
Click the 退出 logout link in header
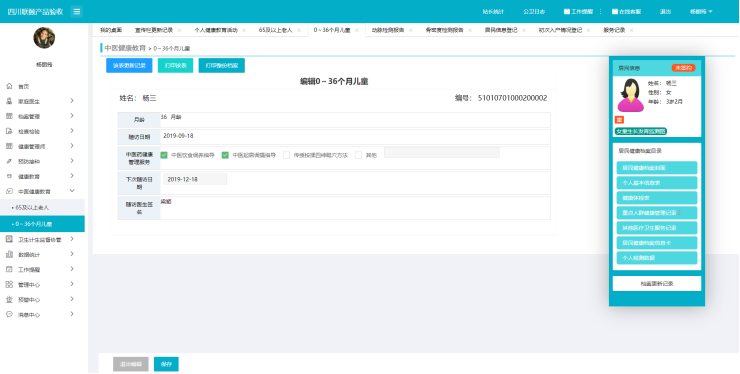(665, 12)
